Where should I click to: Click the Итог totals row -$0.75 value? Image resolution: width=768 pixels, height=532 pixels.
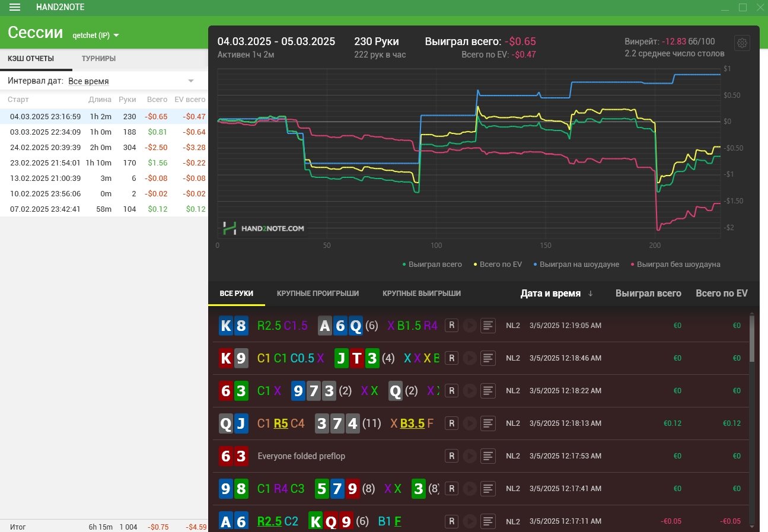(x=158, y=527)
